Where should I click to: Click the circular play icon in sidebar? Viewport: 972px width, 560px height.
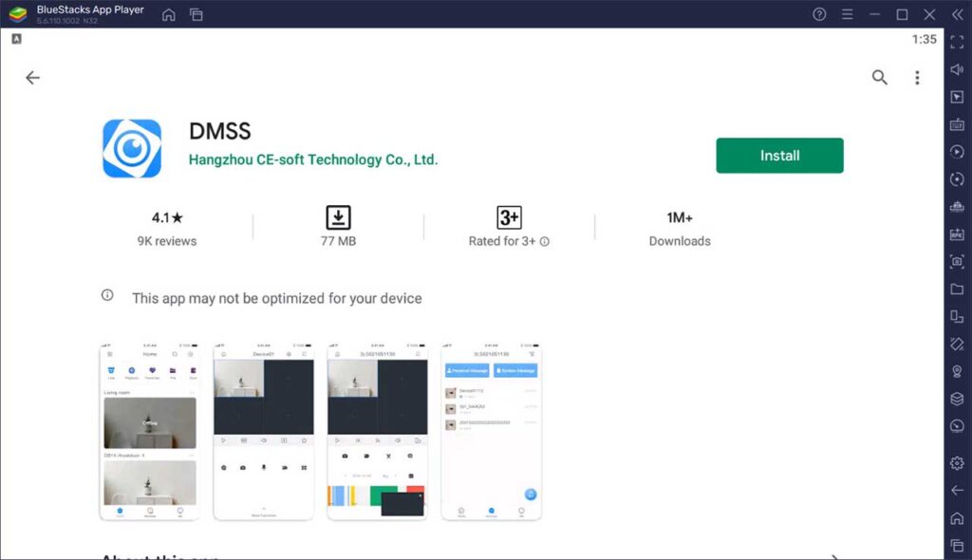pos(957,152)
